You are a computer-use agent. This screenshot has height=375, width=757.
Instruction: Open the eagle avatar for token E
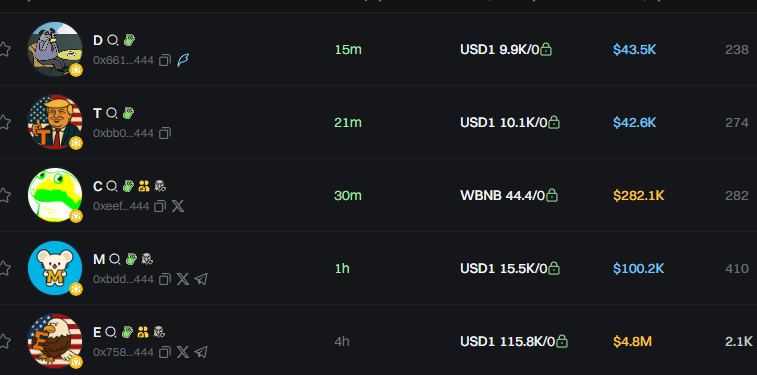[55, 341]
